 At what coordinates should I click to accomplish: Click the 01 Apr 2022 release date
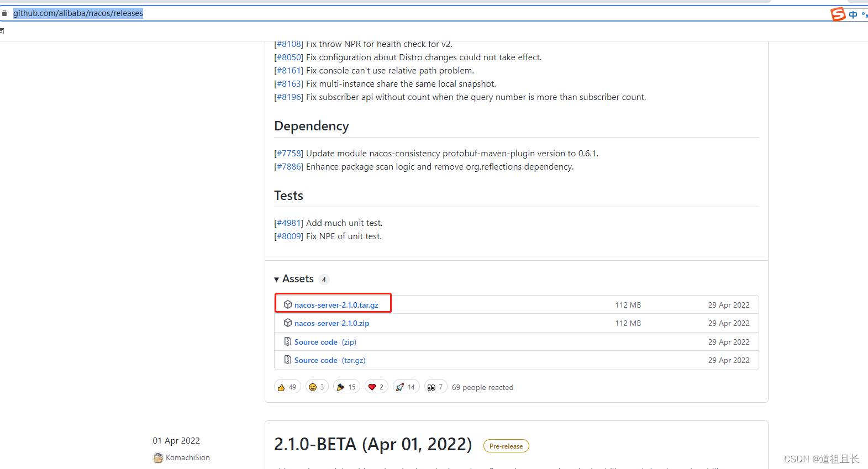point(176,441)
